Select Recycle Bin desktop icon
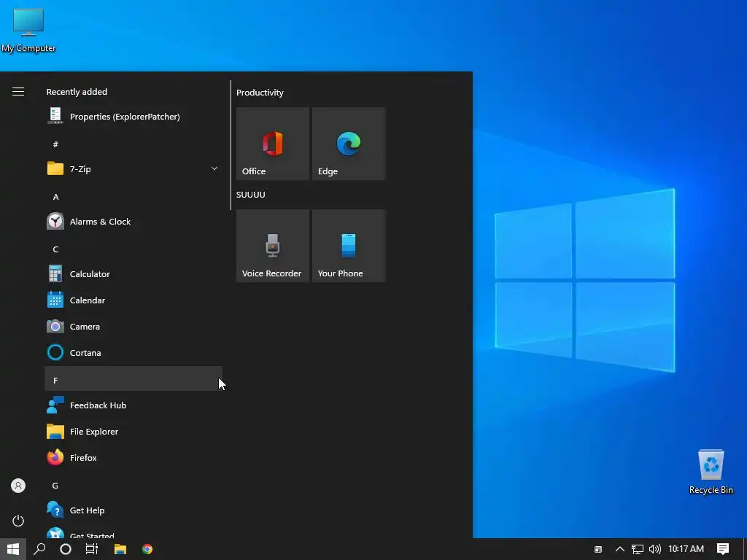The width and height of the screenshot is (747, 560). (x=711, y=472)
